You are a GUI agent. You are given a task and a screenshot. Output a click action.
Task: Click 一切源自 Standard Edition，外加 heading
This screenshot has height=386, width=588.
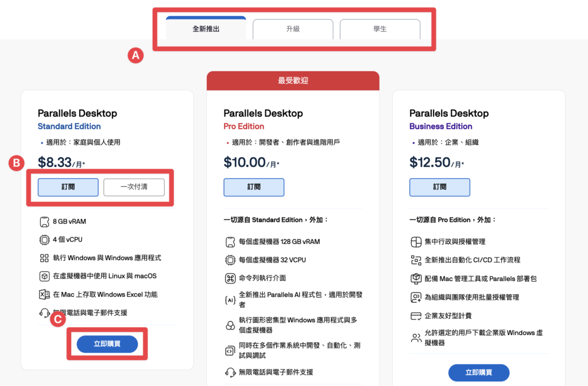pyautogui.click(x=276, y=220)
